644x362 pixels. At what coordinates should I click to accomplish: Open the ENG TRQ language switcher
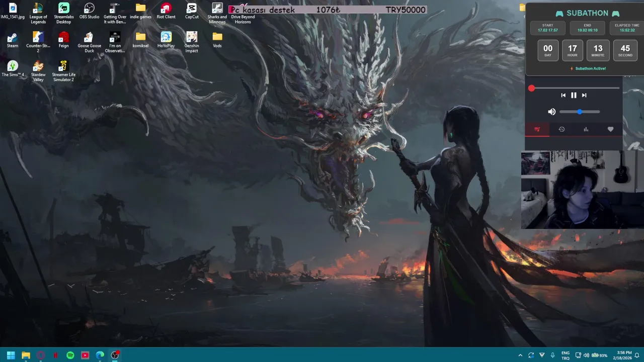(566, 355)
